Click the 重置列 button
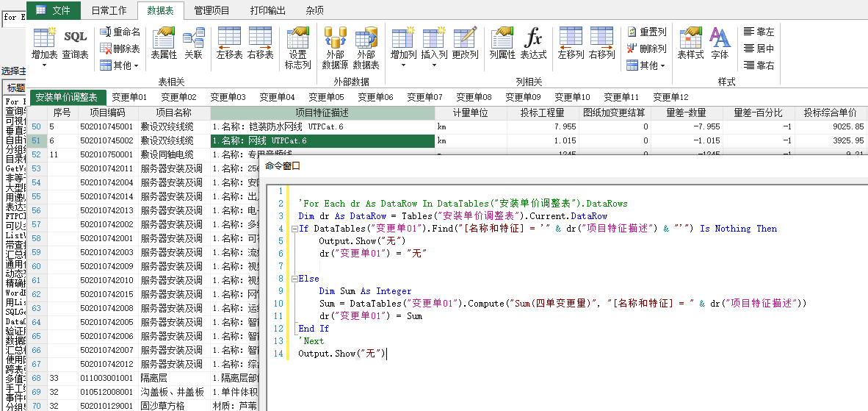 tap(646, 32)
